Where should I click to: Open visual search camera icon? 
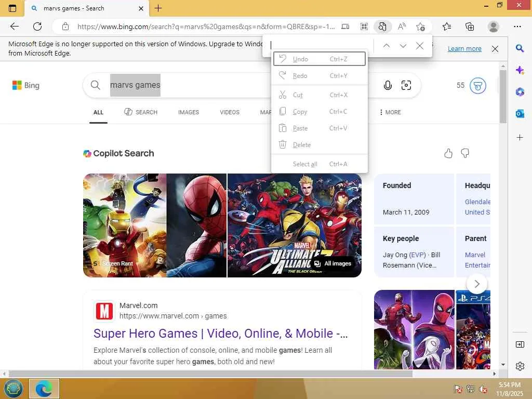pyautogui.click(x=406, y=85)
